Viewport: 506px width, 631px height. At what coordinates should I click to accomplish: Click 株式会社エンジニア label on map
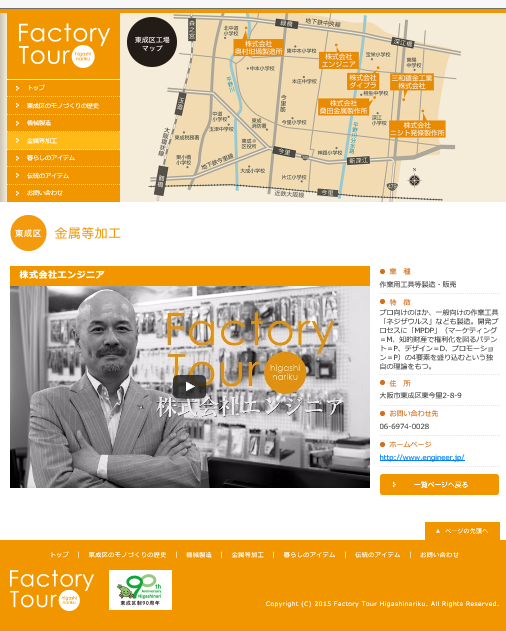pyautogui.click(x=339, y=60)
